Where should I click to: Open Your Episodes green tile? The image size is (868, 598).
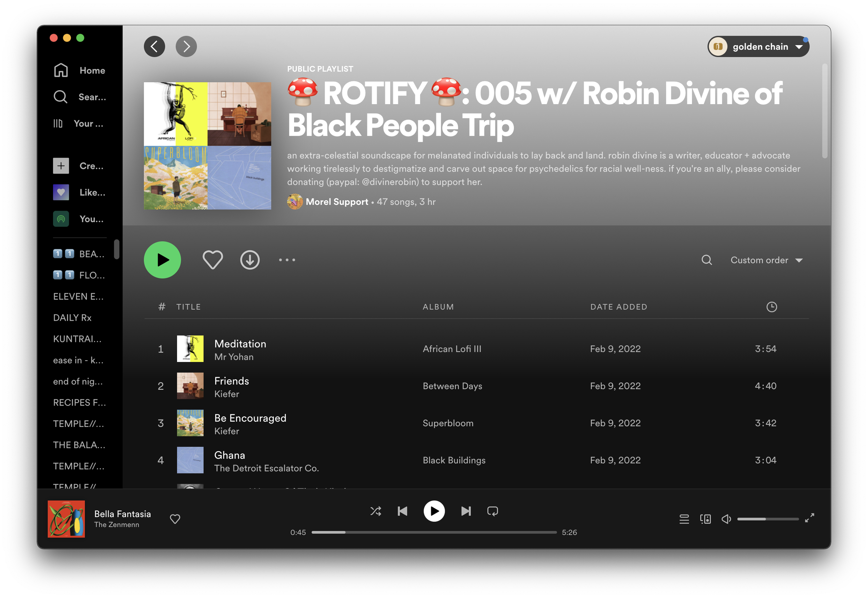tap(61, 219)
